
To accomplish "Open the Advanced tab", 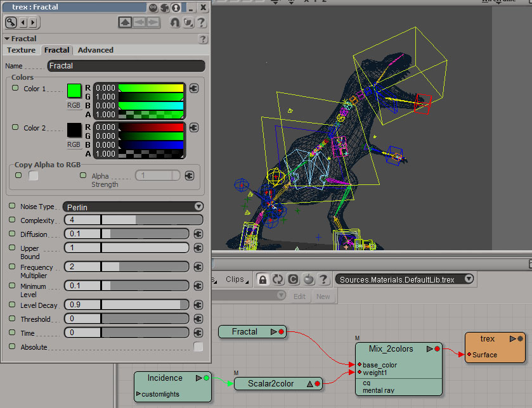I will tap(96, 50).
